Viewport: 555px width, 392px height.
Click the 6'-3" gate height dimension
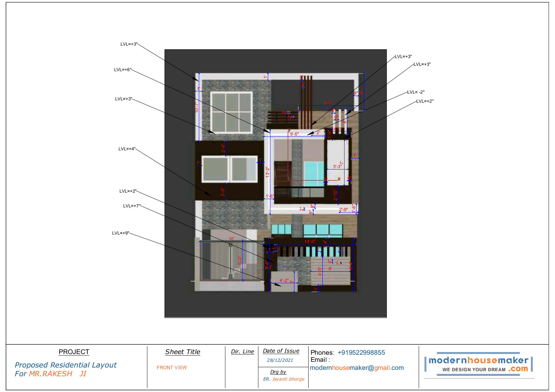click(x=240, y=260)
